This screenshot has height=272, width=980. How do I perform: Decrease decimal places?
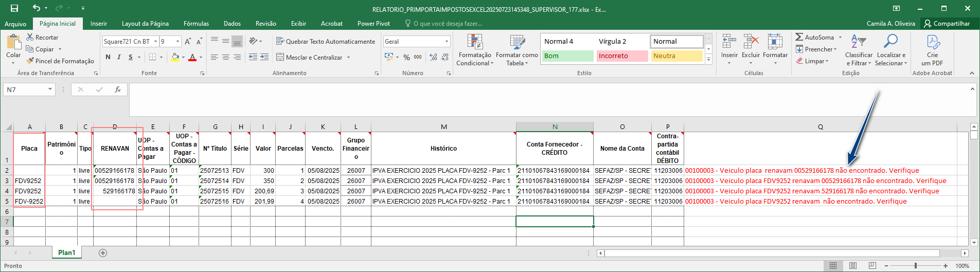click(444, 57)
